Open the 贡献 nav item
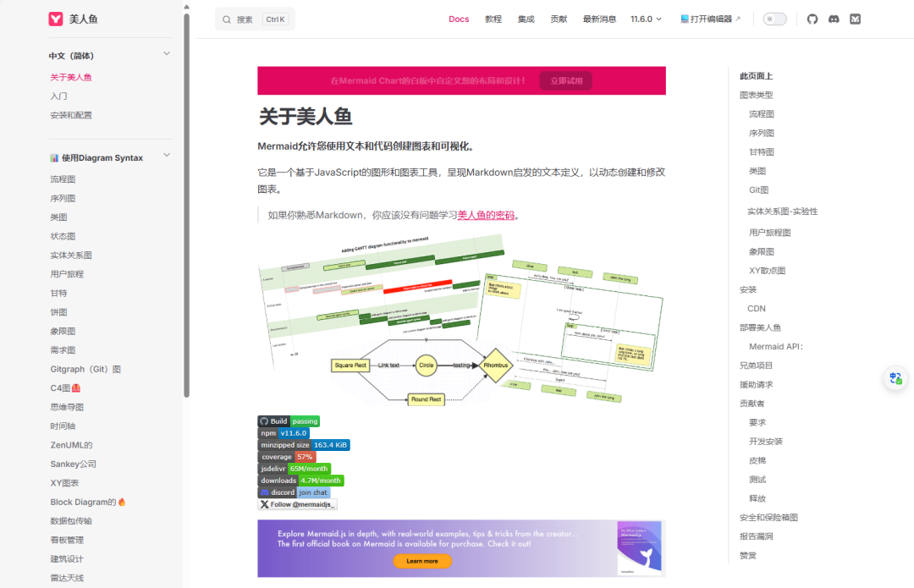Viewport: 914px width, 588px height. (x=559, y=19)
